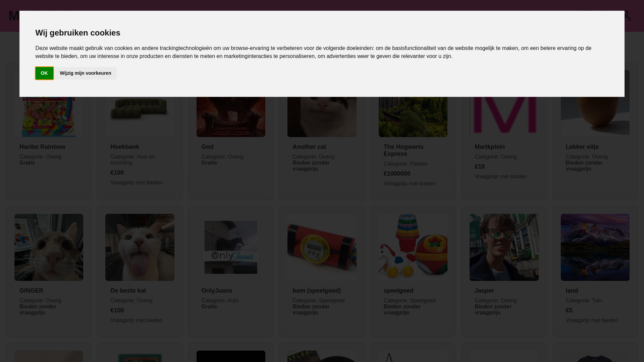Viewport: 644px width, 362px height.
Task: Open the 'God' listing title
Action: click(207, 147)
